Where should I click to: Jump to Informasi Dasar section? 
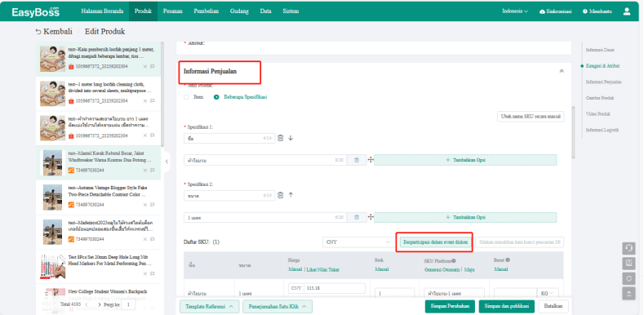(600, 50)
